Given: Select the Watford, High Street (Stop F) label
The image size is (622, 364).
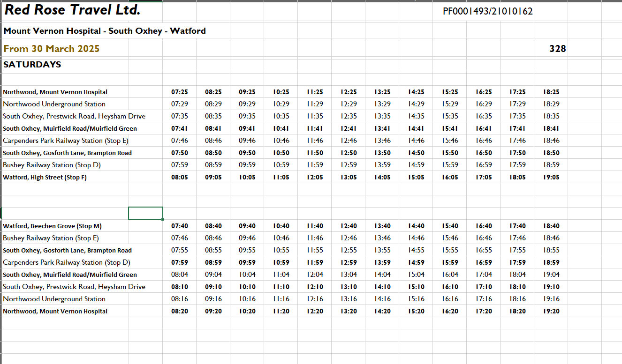Looking at the screenshot, I should tap(45, 177).
